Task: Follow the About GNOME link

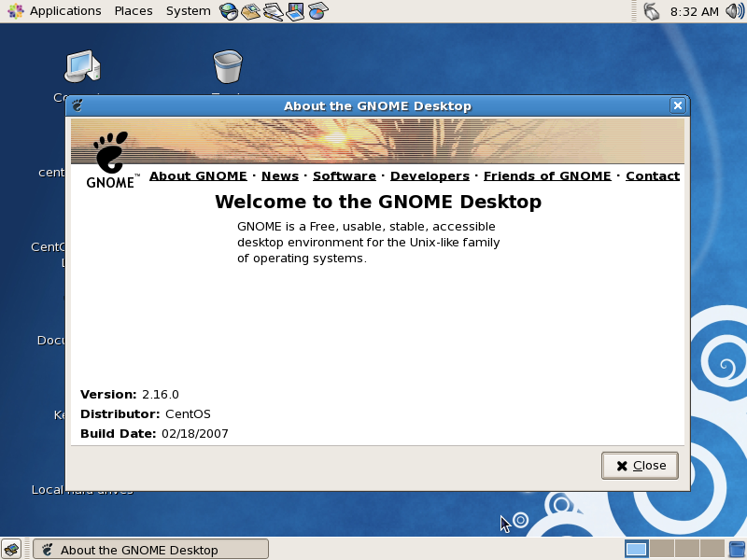Action: [198, 175]
